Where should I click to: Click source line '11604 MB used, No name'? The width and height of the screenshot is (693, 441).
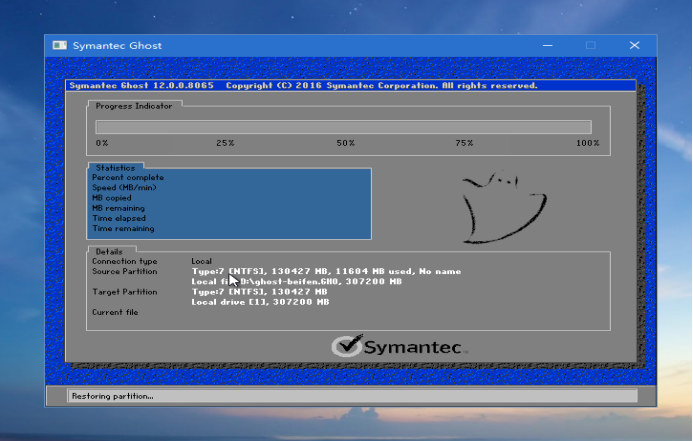[398, 271]
